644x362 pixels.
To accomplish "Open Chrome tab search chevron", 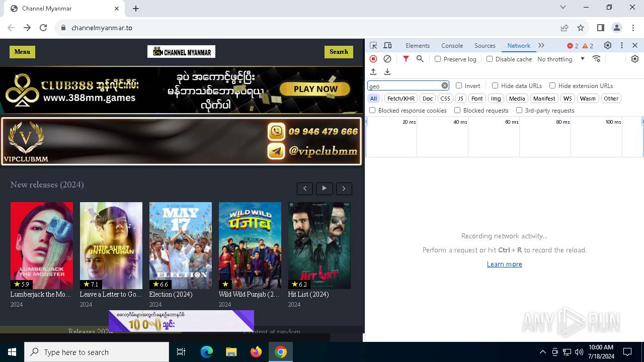I will [x=563, y=7].
